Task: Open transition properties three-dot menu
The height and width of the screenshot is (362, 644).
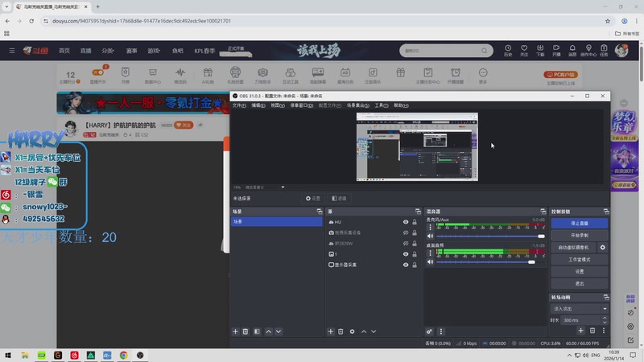Action: point(603,331)
